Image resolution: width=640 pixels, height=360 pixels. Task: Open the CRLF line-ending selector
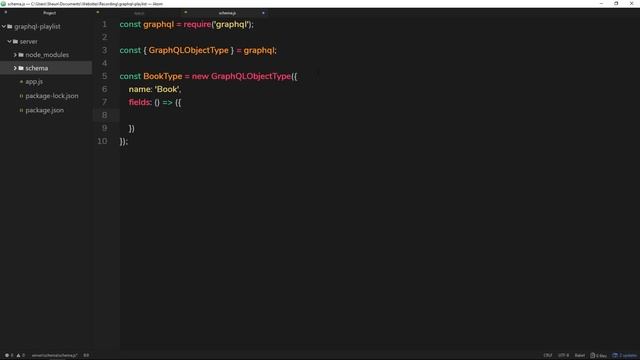tap(548, 356)
